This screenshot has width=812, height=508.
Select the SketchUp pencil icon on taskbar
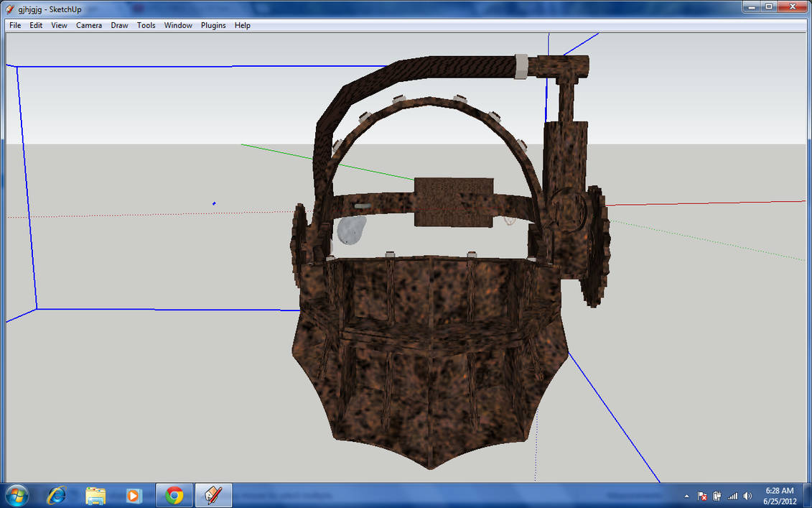click(213, 495)
